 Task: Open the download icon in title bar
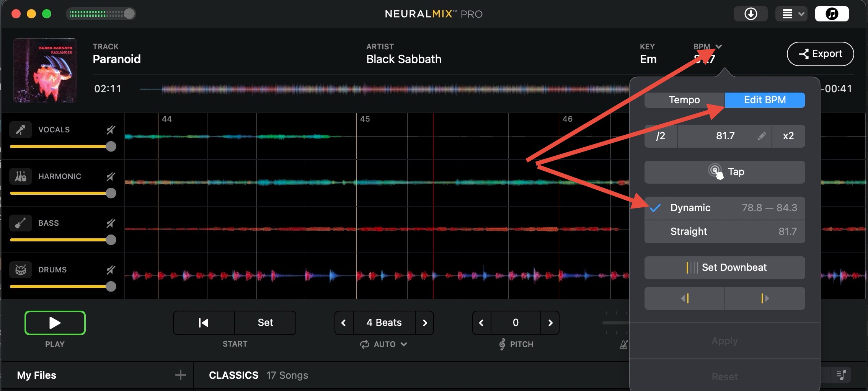[x=751, y=14]
